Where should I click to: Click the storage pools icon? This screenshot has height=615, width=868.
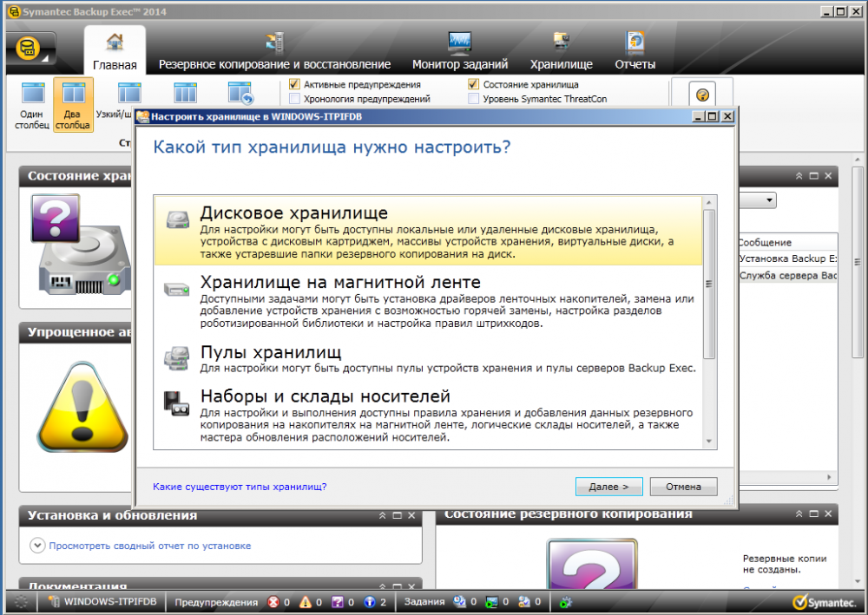tap(177, 358)
